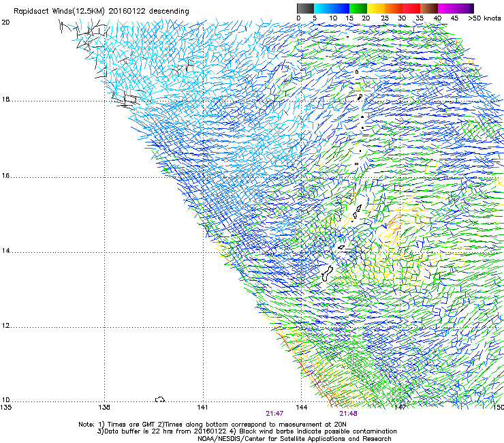
Task: Select latitude label '16' on left axis
Action: coord(5,176)
